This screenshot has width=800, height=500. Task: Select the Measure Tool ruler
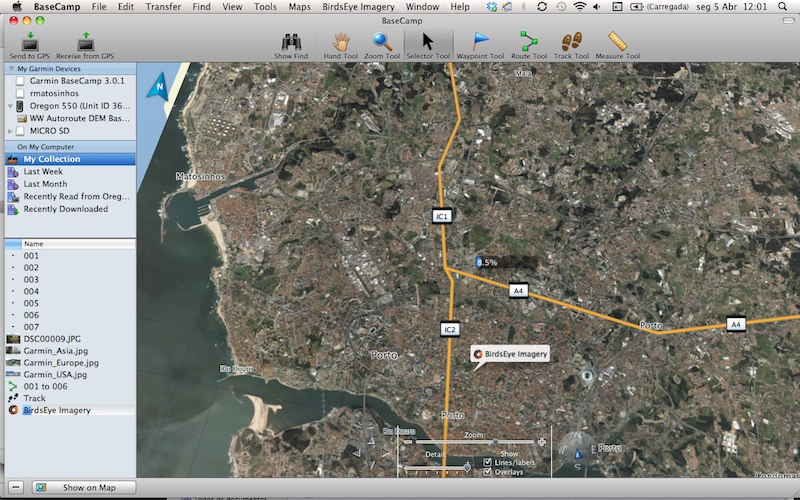(617, 42)
